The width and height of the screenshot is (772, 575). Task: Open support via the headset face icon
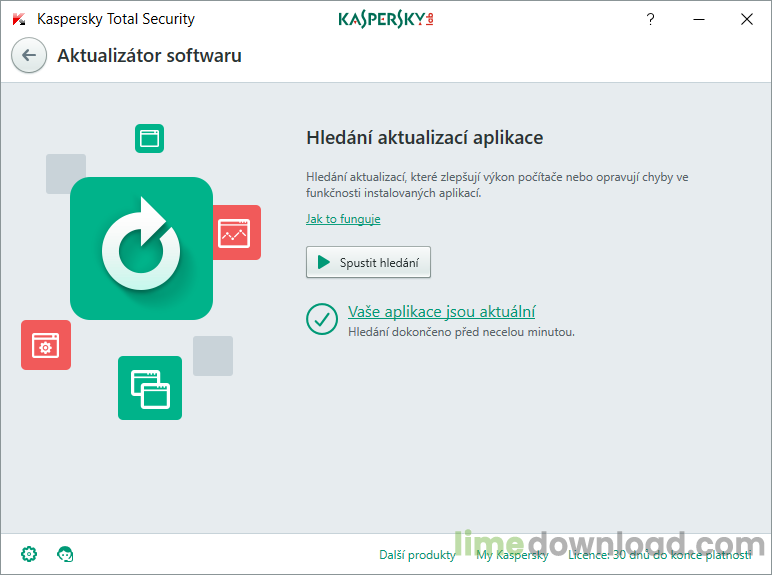[x=65, y=554]
